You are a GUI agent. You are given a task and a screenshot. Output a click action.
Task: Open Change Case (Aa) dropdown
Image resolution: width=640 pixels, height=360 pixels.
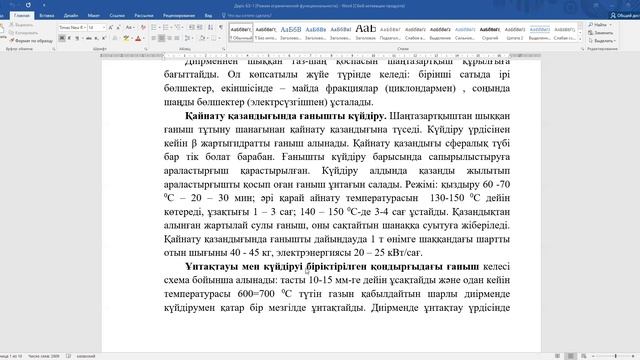coord(129,27)
